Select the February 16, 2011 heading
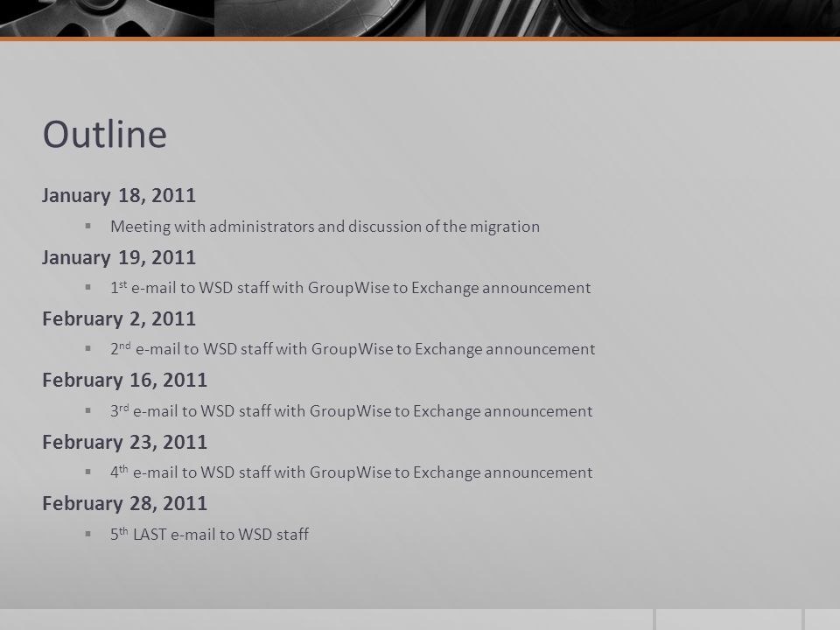The width and height of the screenshot is (840, 630). 125,381
